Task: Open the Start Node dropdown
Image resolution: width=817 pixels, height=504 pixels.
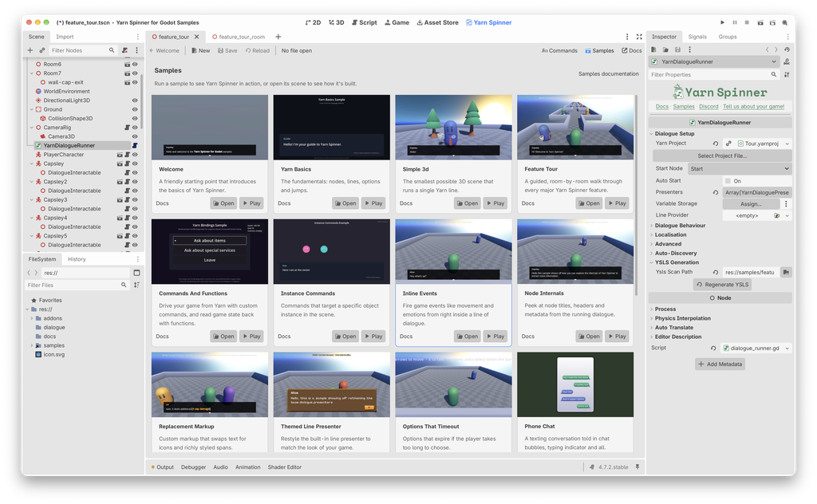Action: click(x=740, y=169)
